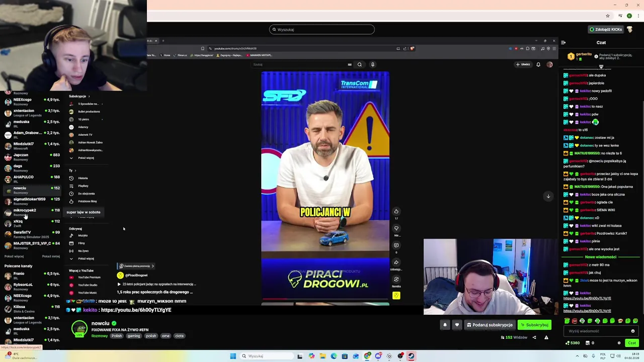Click YouTube voice search microphone icon
644x362 pixels.
(x=373, y=64)
